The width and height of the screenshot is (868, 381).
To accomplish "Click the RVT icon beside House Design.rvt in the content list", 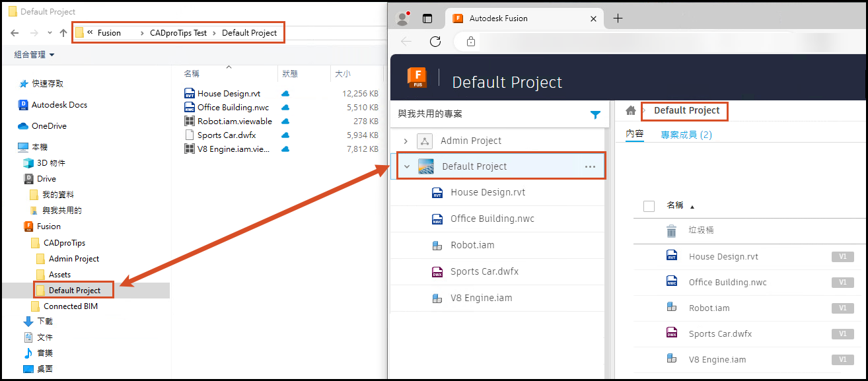I will (672, 256).
